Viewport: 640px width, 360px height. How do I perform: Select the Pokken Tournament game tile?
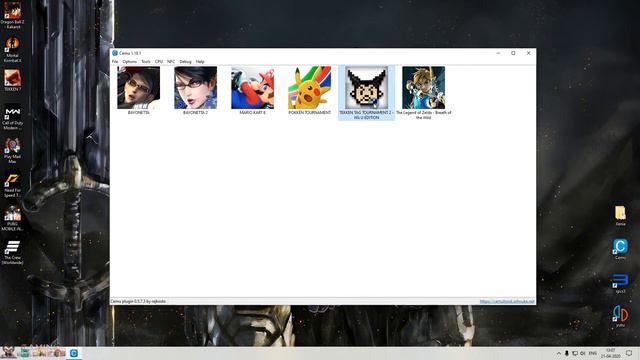tap(309, 91)
